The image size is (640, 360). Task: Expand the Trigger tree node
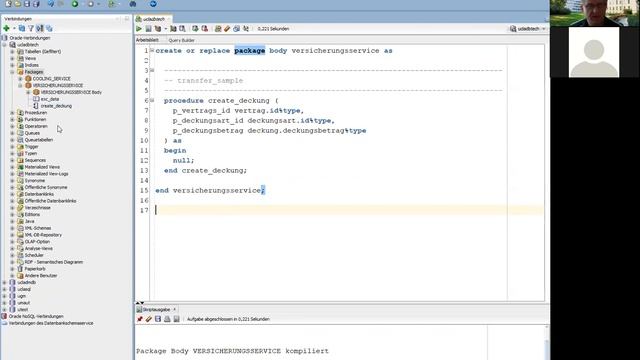[x=12, y=147]
